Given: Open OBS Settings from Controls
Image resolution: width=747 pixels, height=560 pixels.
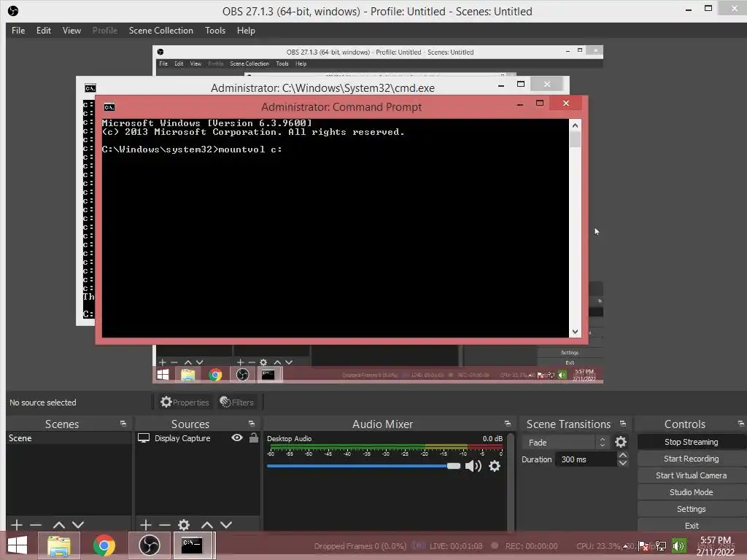Looking at the screenshot, I should coord(692,509).
